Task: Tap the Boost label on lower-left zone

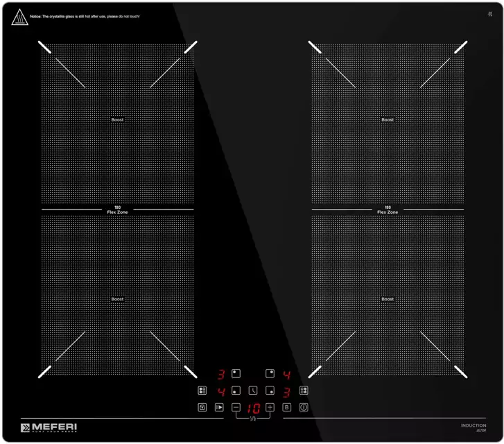Action: pos(117,299)
